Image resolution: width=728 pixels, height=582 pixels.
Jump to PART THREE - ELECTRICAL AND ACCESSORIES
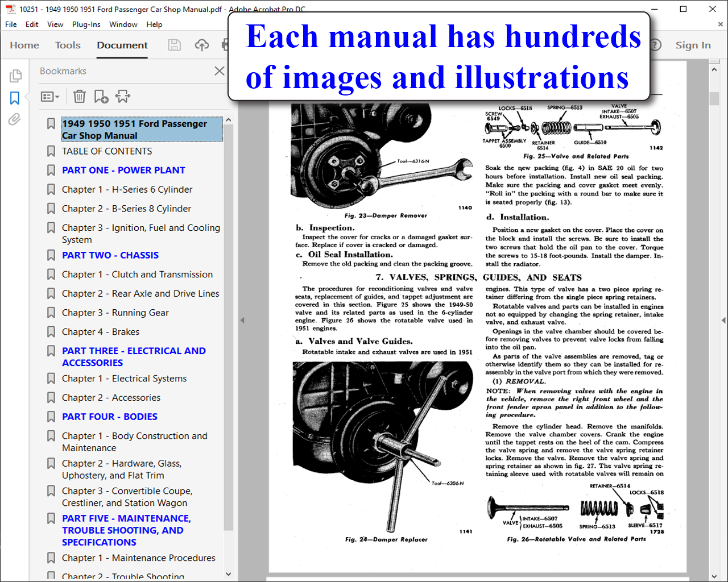click(134, 357)
